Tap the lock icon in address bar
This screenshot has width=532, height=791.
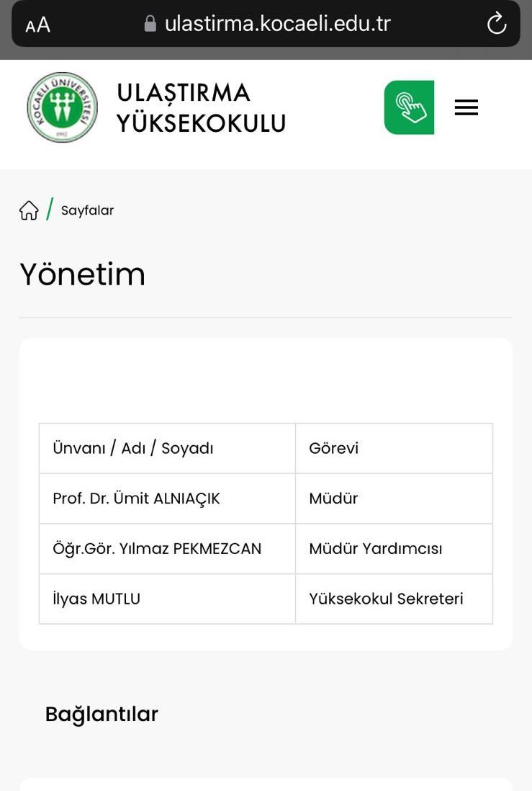[x=150, y=24]
